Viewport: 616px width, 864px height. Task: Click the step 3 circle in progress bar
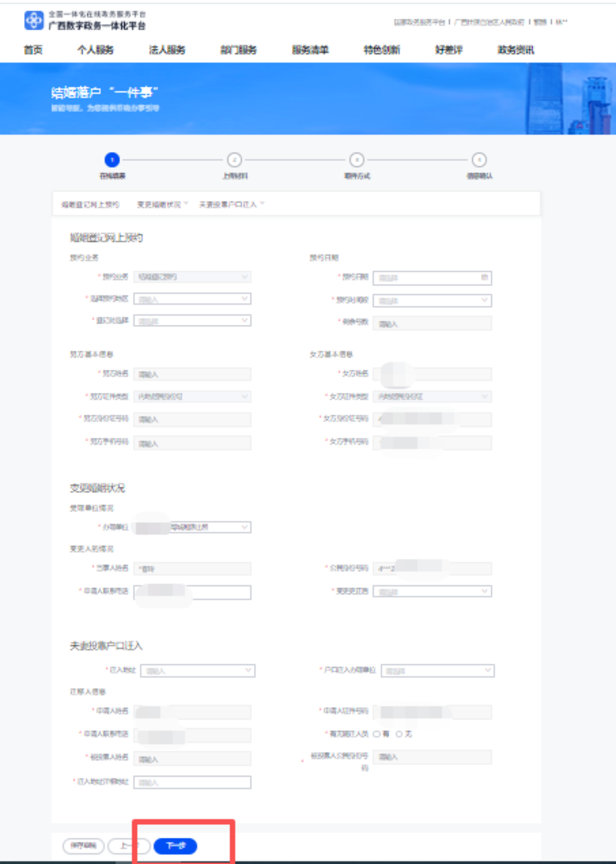(357, 160)
